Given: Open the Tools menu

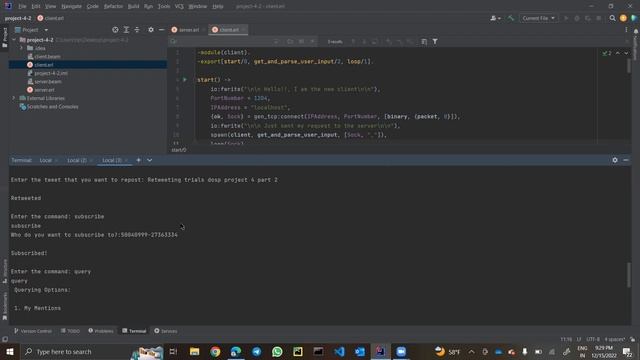Looking at the screenshot, I should [164, 6].
